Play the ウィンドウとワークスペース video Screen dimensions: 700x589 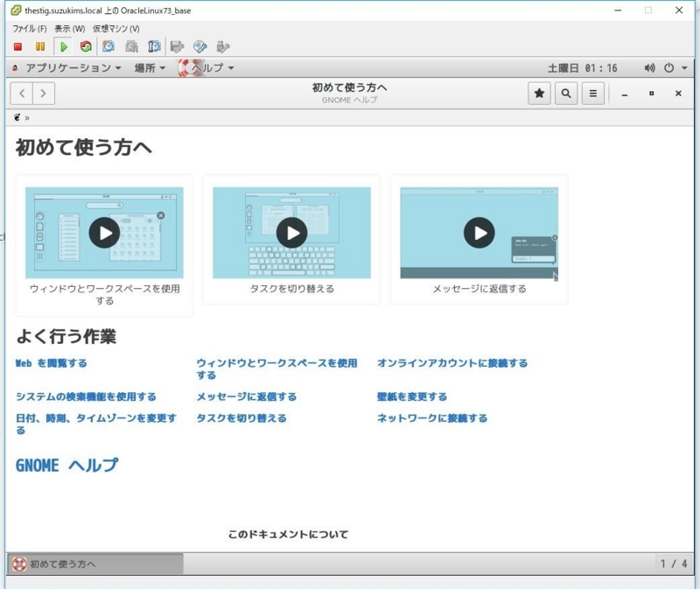coord(104,233)
